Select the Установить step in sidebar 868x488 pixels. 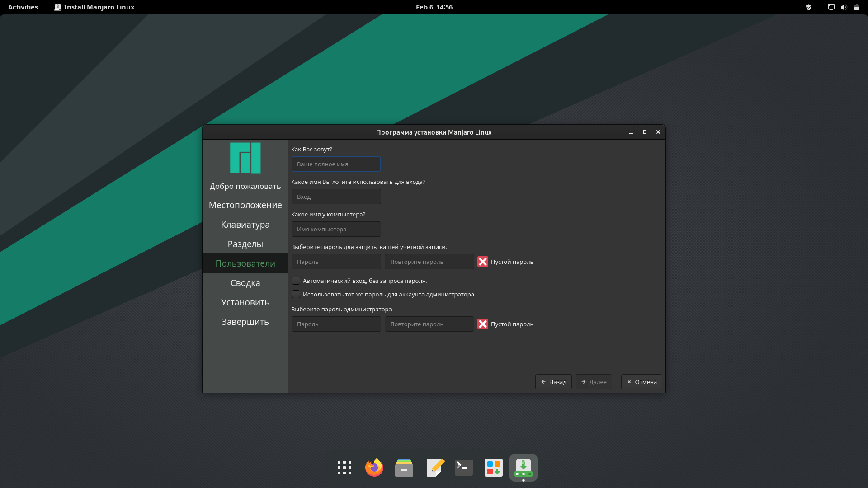[x=245, y=302]
